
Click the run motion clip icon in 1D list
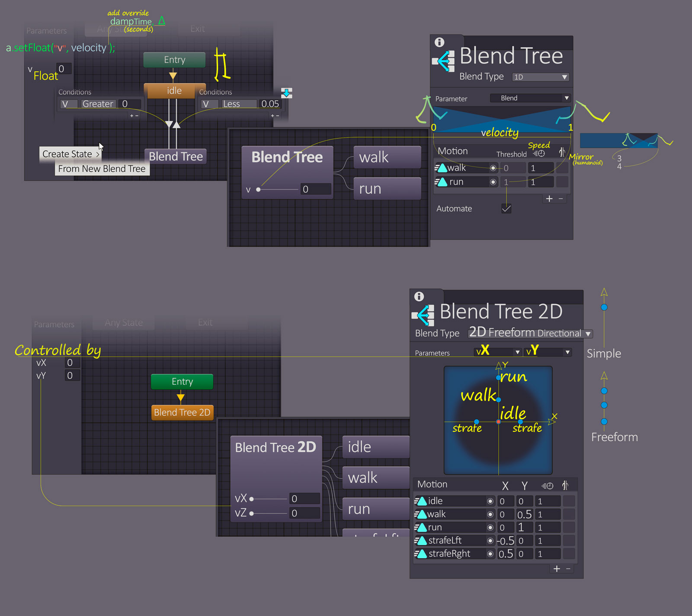pos(441,182)
